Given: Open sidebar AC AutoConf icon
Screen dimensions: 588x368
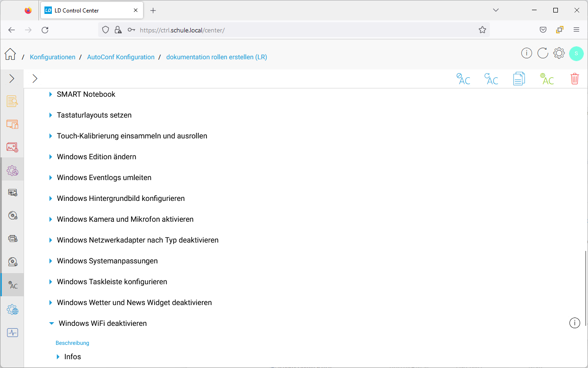Looking at the screenshot, I should 13,285.
